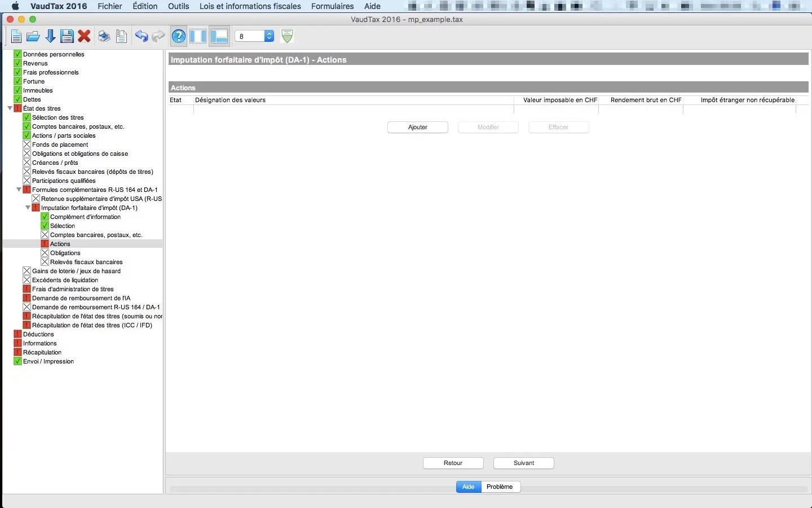Open Actions / parts sociales
Image resolution: width=812 pixels, height=508 pixels.
click(x=64, y=135)
